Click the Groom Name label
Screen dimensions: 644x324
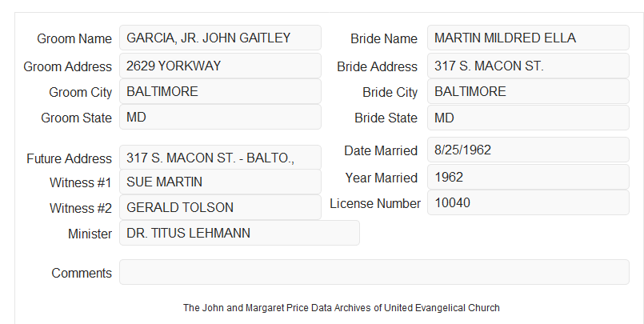coord(74,38)
